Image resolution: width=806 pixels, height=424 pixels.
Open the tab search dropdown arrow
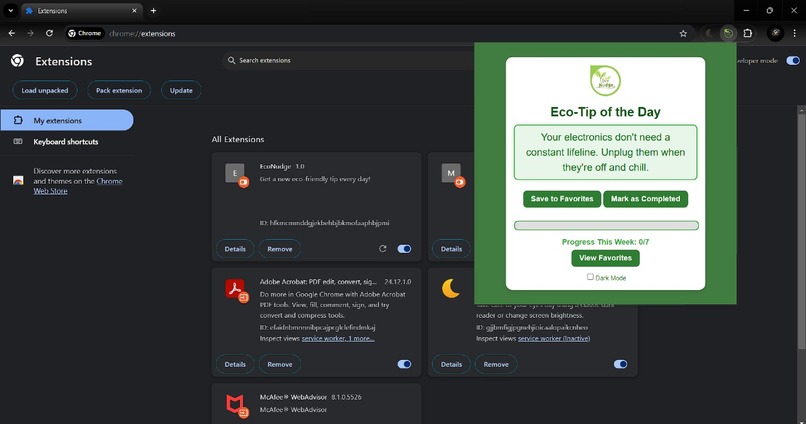(x=10, y=10)
